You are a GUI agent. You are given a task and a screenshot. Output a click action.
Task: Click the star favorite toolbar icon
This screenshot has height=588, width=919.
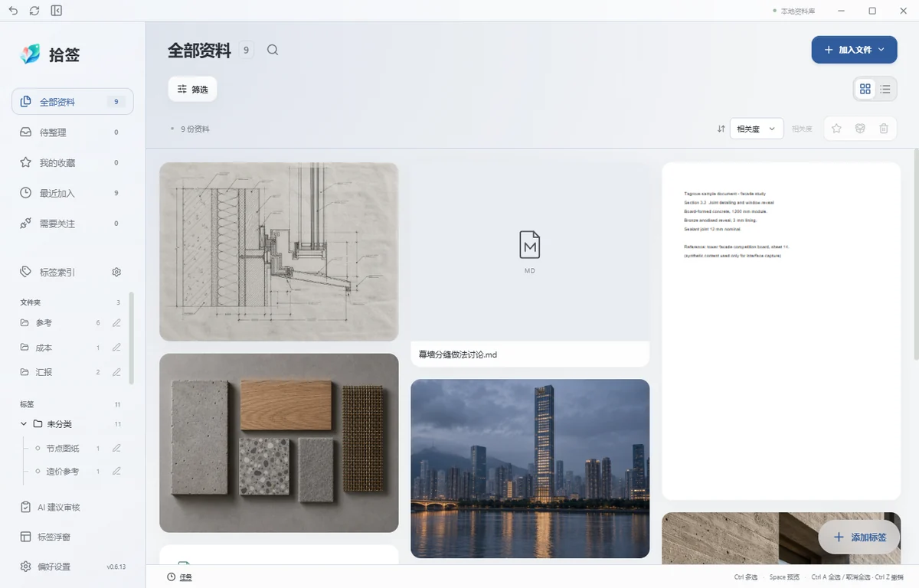(837, 129)
